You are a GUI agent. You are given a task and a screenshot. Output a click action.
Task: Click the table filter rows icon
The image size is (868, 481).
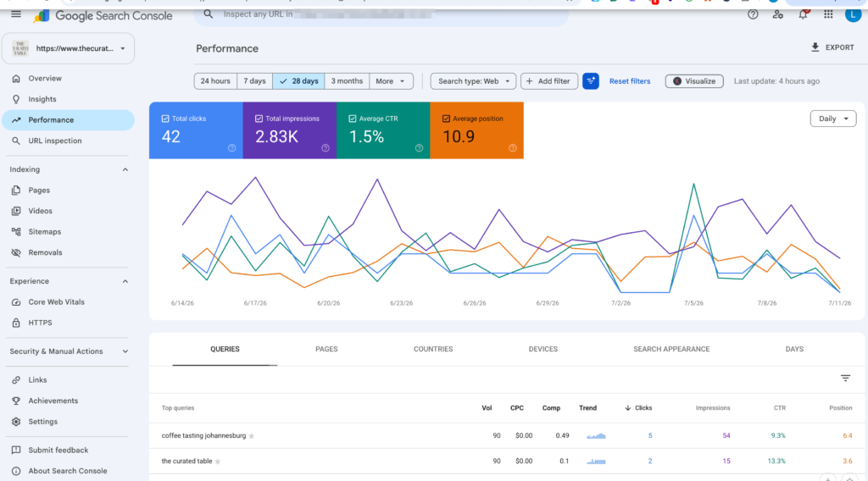tap(845, 379)
